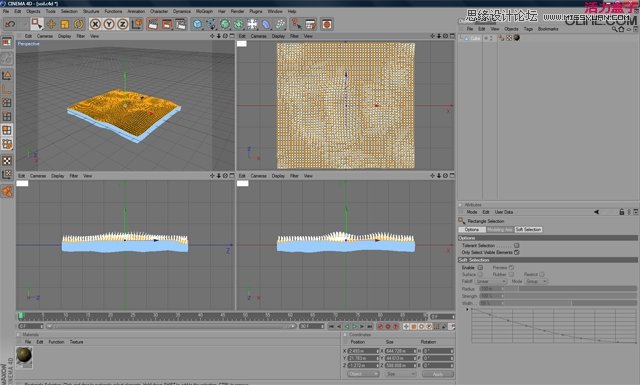
Task: Render to Picture Viewer icon
Action: pos(167,24)
